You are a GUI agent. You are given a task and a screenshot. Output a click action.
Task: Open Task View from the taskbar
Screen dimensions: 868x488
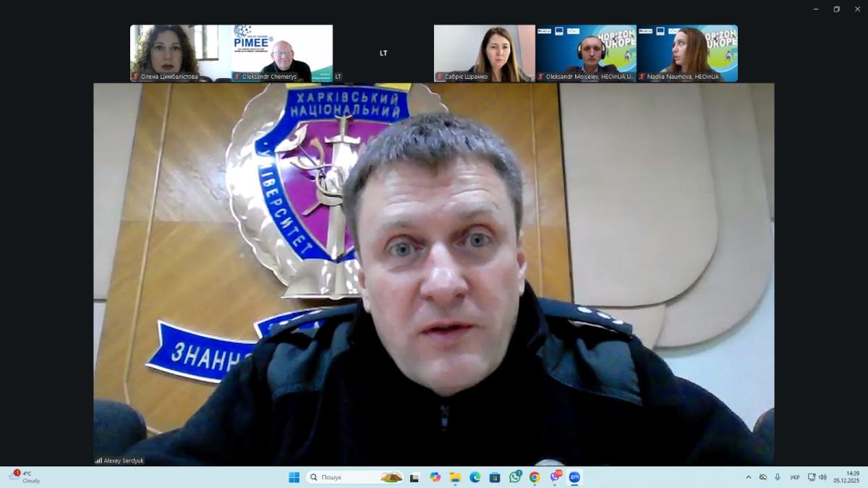point(414,477)
